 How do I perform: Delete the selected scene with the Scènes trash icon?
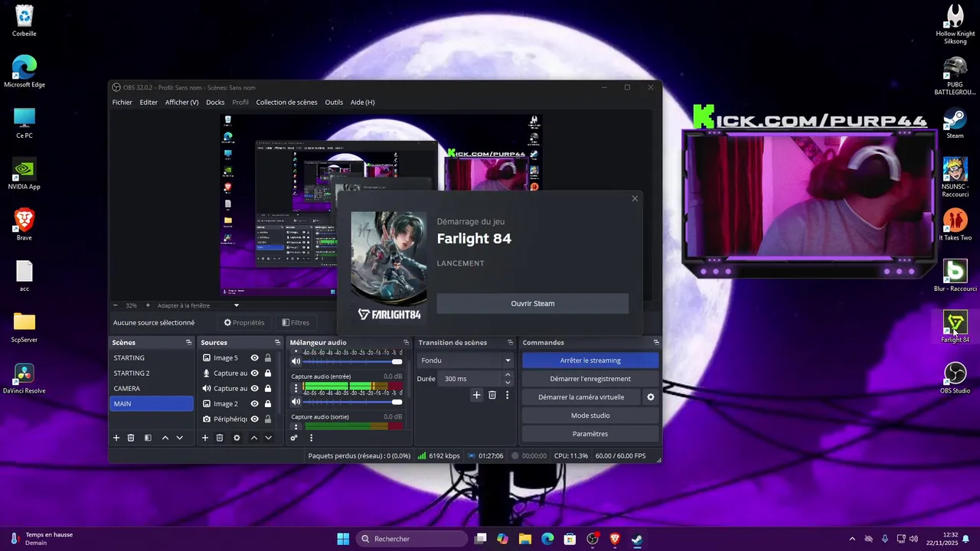[131, 438]
